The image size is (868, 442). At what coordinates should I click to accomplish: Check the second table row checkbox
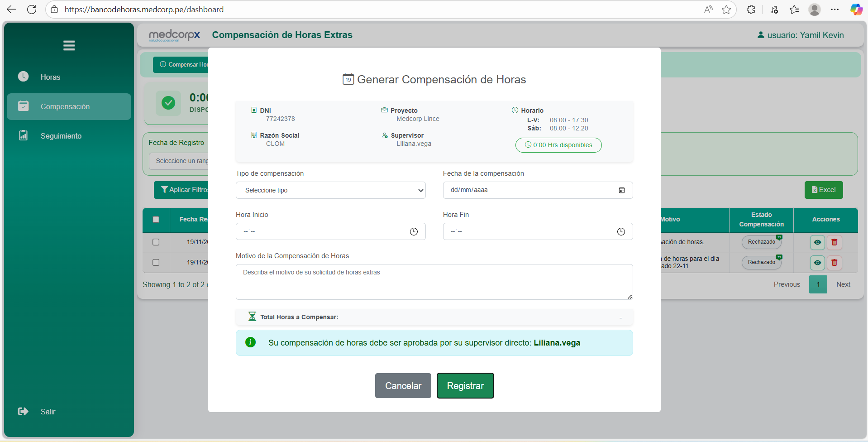click(x=156, y=263)
